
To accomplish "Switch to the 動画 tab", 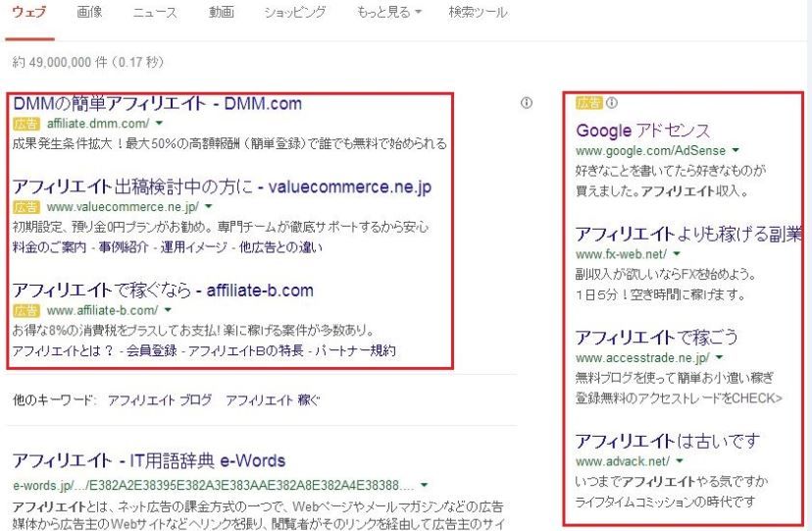I will (x=221, y=12).
